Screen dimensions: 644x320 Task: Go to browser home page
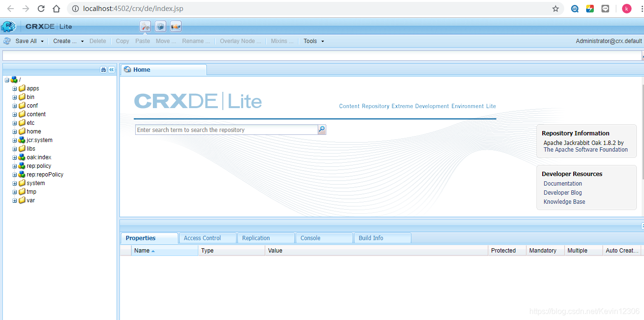click(56, 9)
